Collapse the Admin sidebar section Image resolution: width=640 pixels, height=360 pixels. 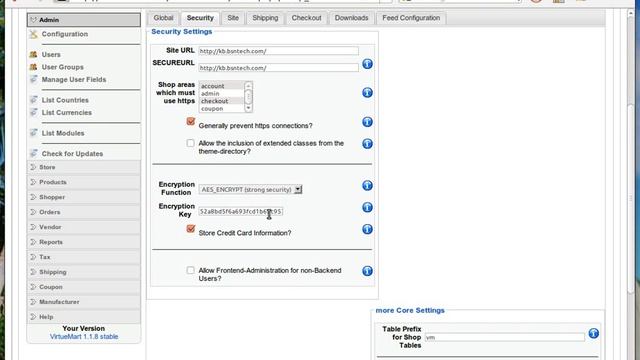click(84, 20)
